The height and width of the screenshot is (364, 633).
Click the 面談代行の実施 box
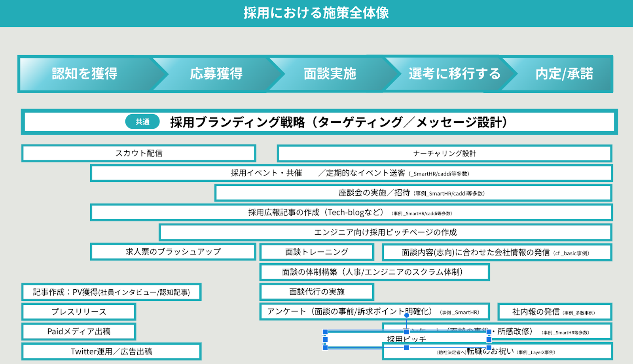pos(317,292)
